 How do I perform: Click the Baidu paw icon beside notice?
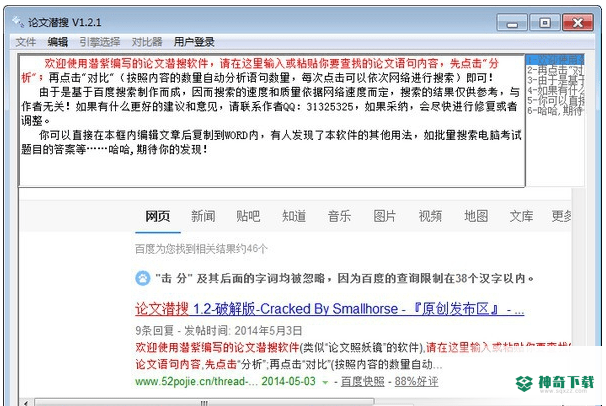[143, 278]
